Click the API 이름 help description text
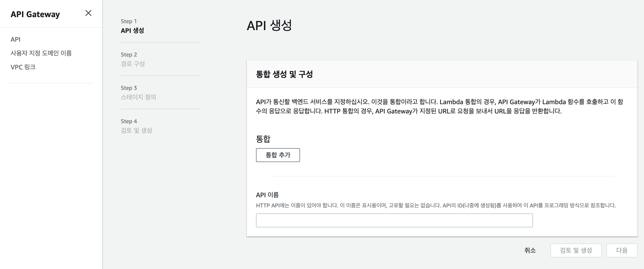Image resolution: width=644 pixels, height=269 pixels. [435, 205]
